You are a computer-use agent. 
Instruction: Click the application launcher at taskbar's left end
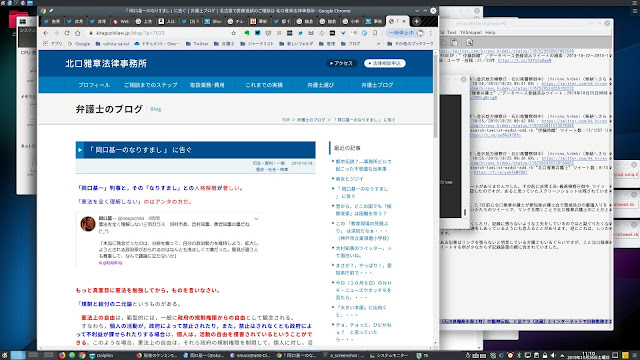[4, 356]
